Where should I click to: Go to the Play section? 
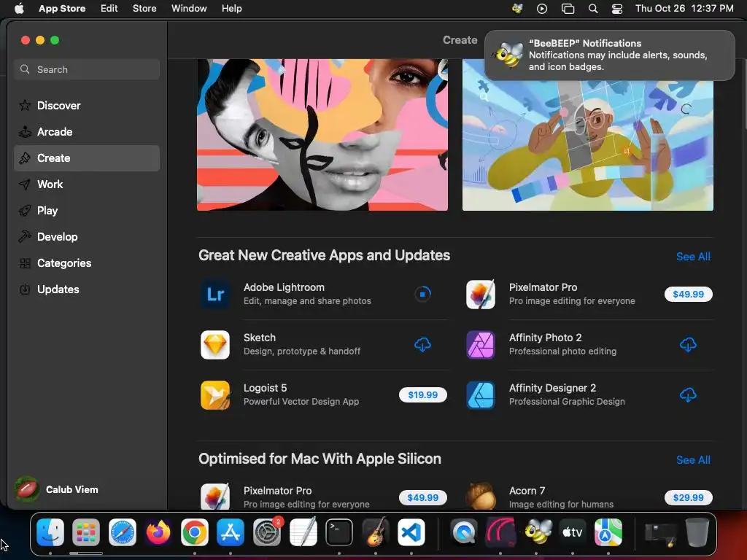pos(87,210)
